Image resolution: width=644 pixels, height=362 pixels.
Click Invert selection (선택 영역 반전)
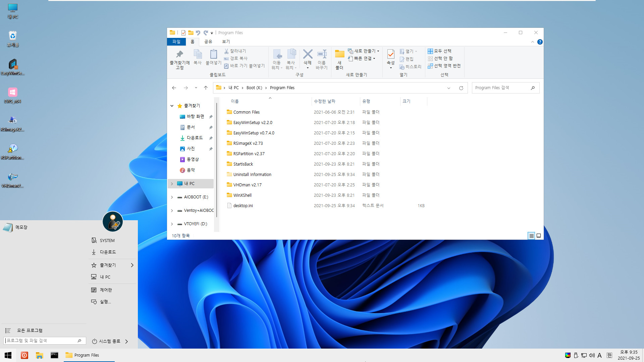pos(444,66)
